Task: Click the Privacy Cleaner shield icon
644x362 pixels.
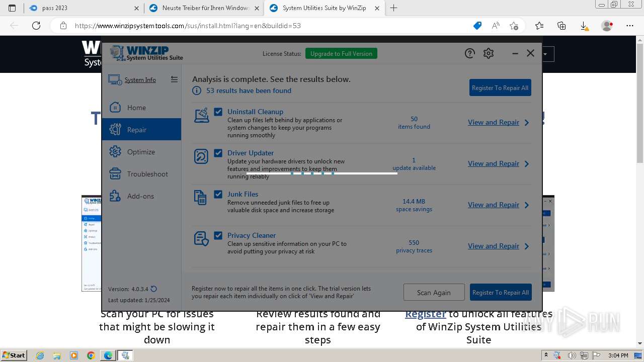Action: 201,239
